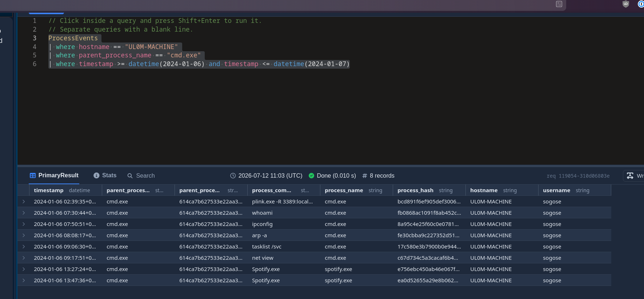Viewport: 644px width, 299px height.
Task: Click the word wrap icon in results bar
Action: pyautogui.click(x=630, y=176)
